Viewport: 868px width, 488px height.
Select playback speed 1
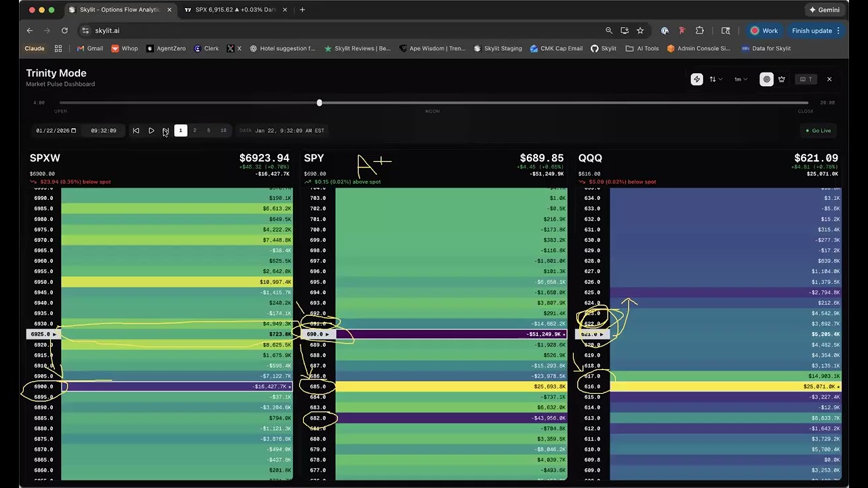[180, 131]
